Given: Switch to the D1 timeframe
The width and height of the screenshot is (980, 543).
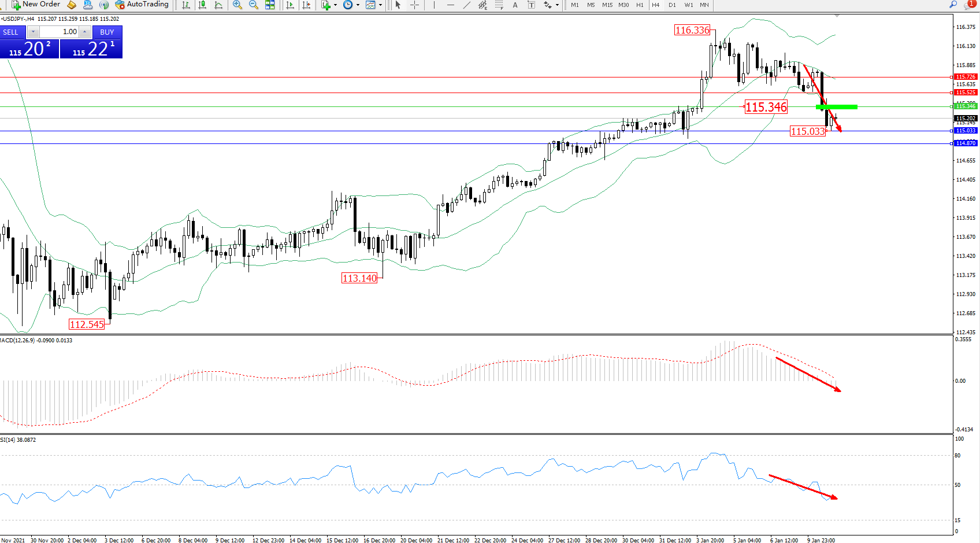Looking at the screenshot, I should pos(672,5).
